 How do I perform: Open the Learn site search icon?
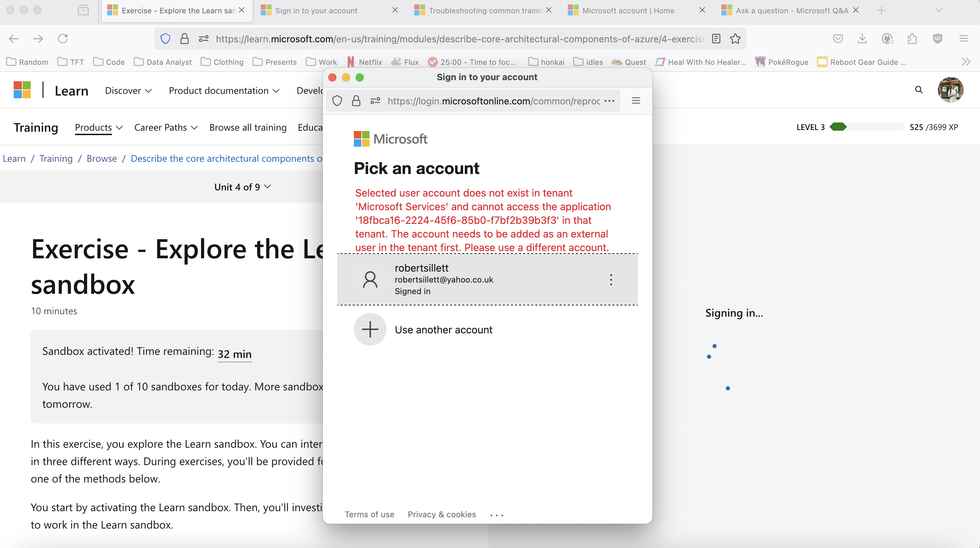click(x=919, y=90)
